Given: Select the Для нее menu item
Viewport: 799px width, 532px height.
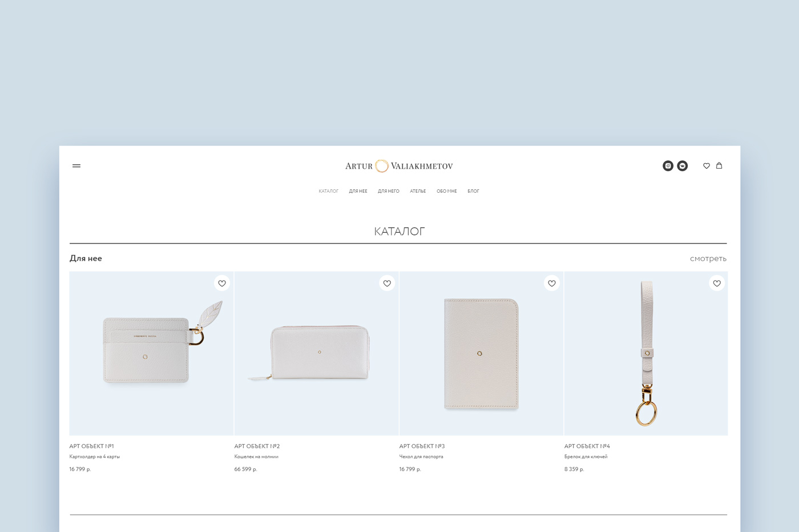Looking at the screenshot, I should click(358, 192).
